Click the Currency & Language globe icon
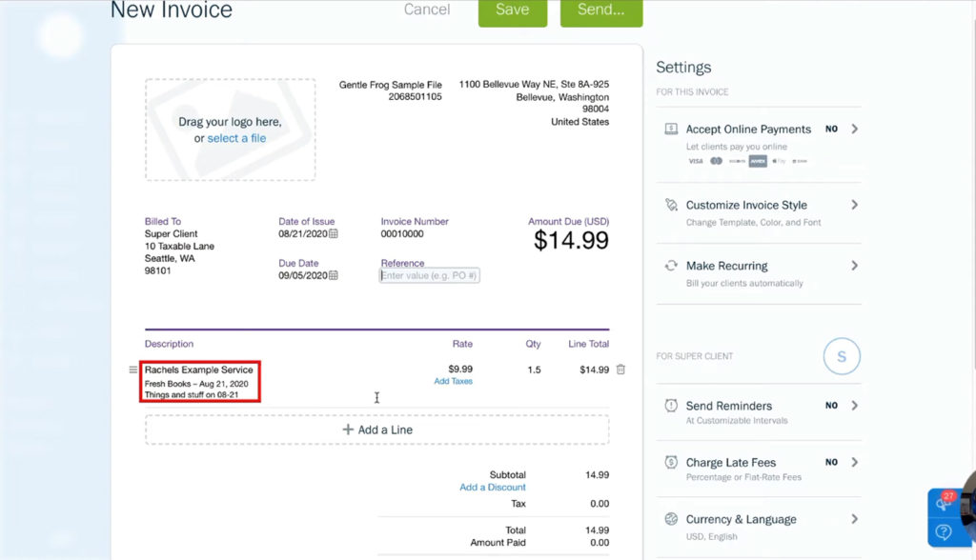The image size is (976, 560). click(x=673, y=519)
